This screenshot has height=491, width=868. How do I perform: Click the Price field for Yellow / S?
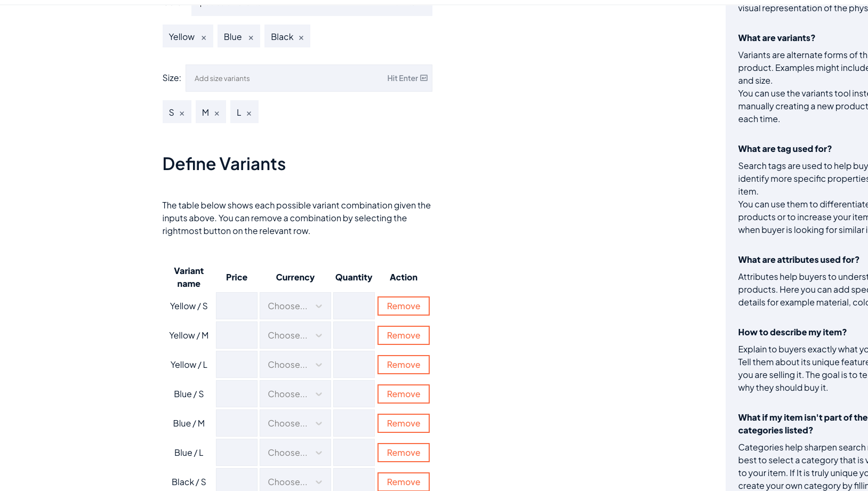[x=236, y=305]
